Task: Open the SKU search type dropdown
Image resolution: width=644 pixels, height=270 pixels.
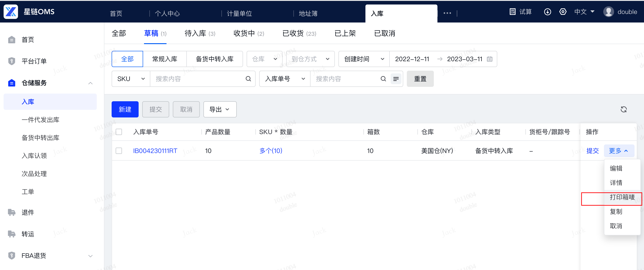Action: [131, 79]
